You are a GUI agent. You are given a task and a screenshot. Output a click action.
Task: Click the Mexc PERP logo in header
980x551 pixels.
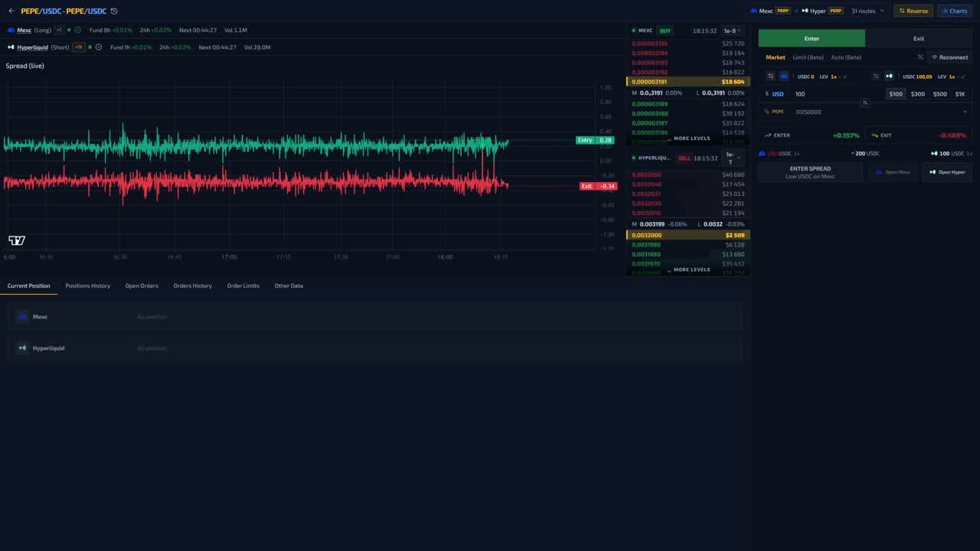pos(753,11)
